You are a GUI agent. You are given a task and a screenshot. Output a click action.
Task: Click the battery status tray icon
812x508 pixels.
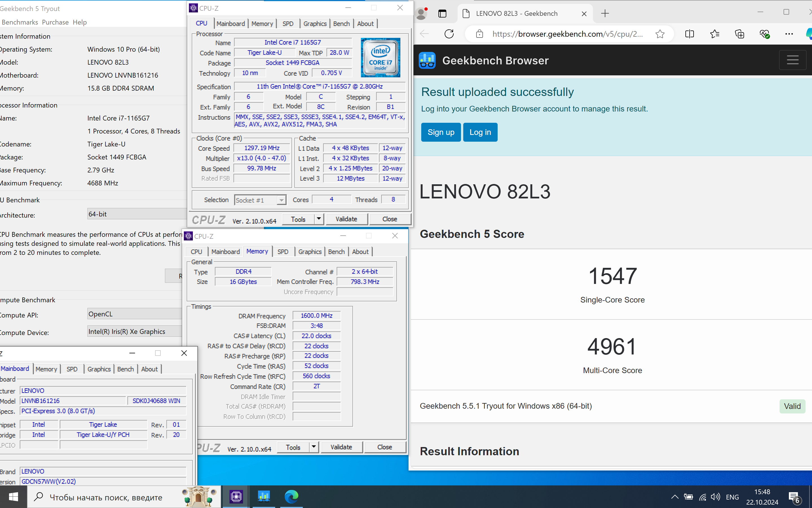[x=689, y=497]
